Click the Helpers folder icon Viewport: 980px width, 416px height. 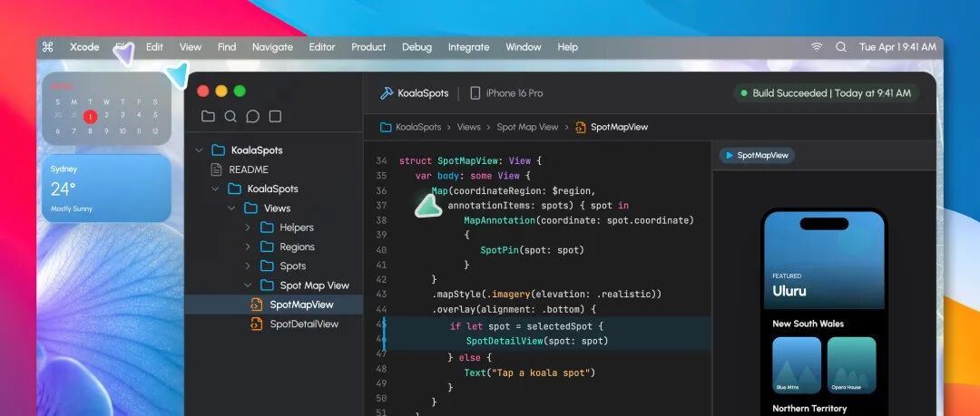pos(267,227)
